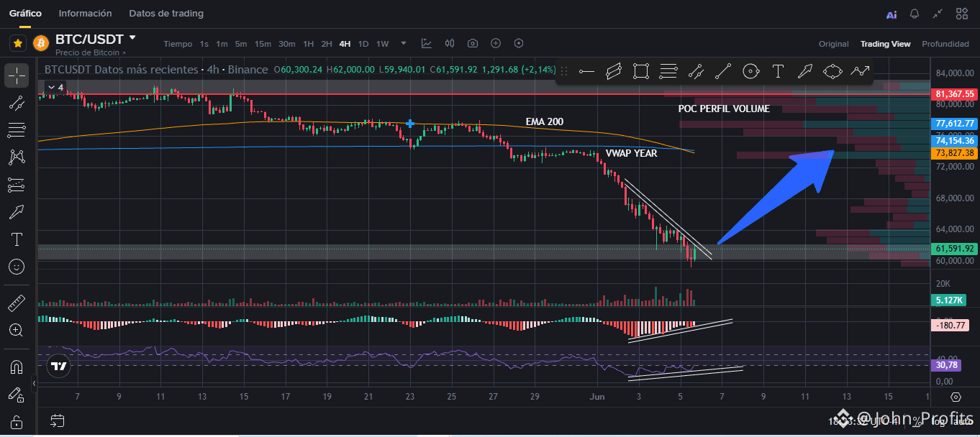Switch to Profundidad chart view

[945, 44]
